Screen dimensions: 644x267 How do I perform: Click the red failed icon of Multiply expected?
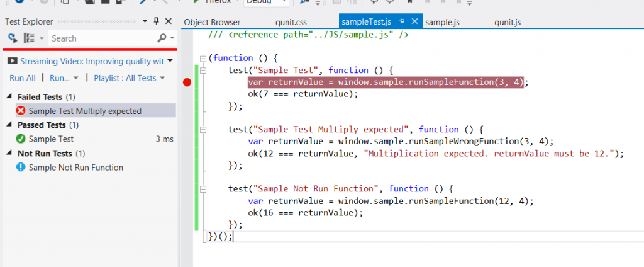21,111
